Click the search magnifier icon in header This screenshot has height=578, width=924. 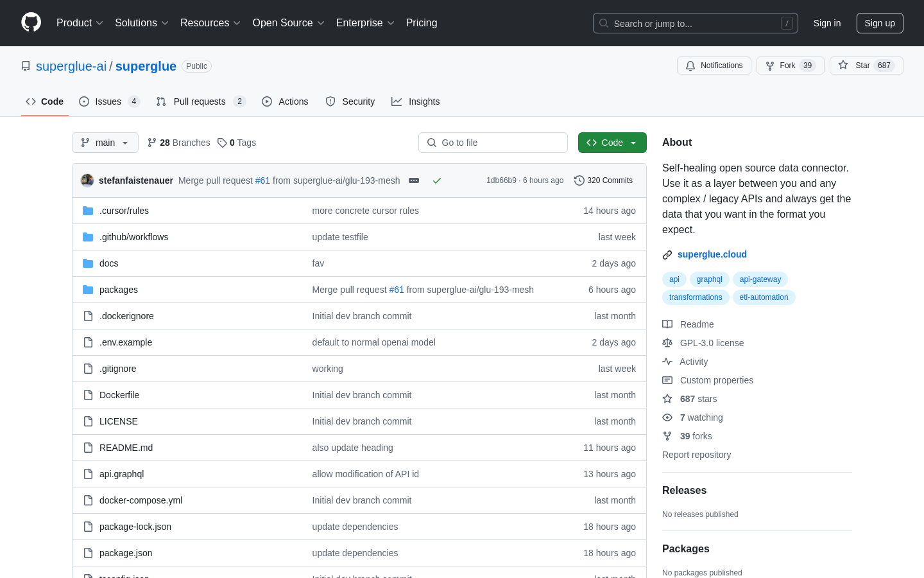pos(604,23)
